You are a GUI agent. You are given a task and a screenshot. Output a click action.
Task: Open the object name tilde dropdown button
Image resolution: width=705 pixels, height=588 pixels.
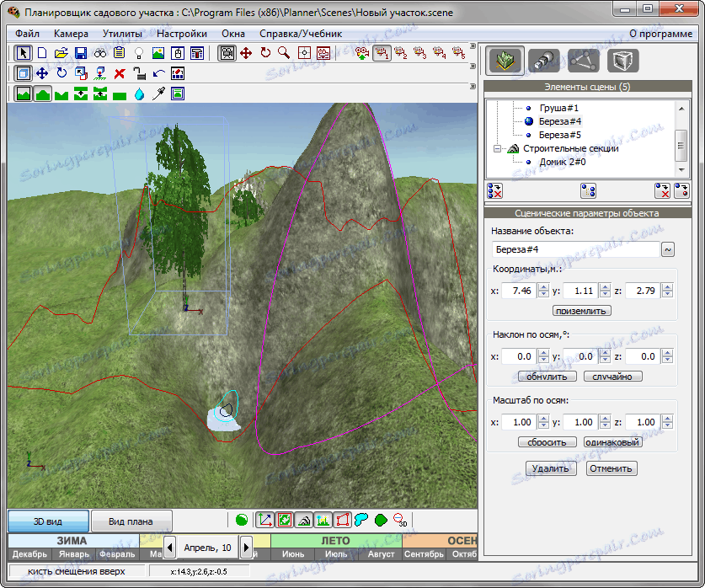coord(668,249)
